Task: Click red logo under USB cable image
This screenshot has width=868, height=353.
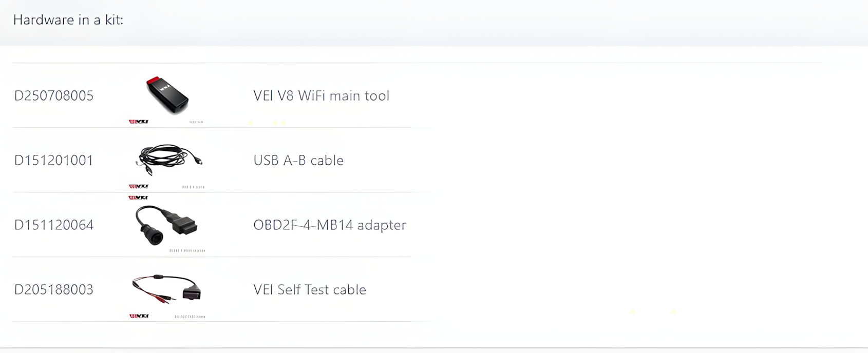Action: [139, 186]
